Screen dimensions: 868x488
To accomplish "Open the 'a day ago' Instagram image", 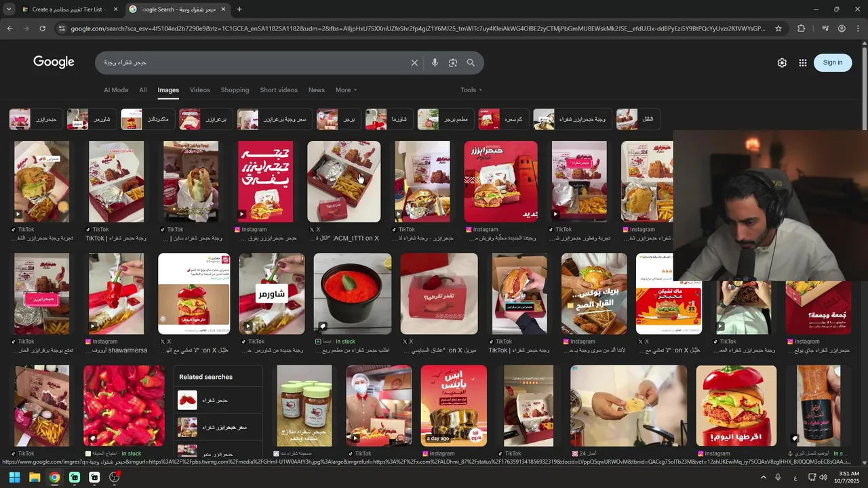I will (454, 406).
